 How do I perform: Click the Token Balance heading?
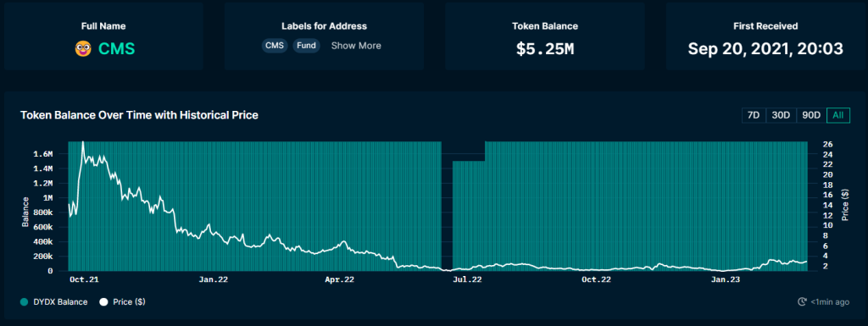[545, 26]
